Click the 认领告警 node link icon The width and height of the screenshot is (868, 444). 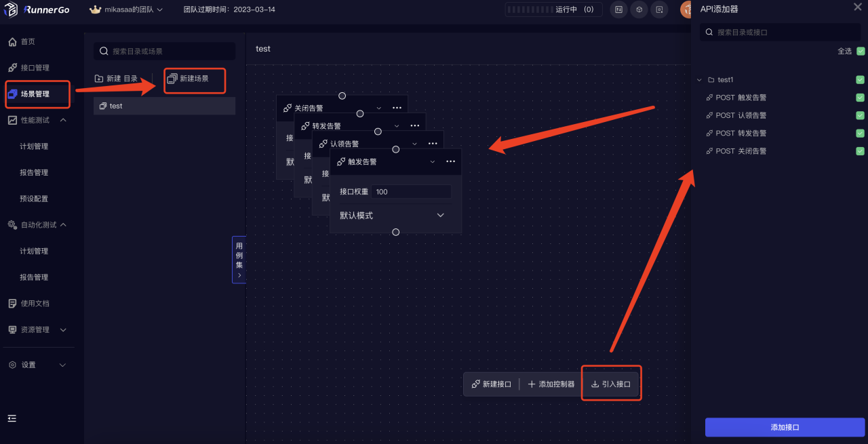click(323, 144)
